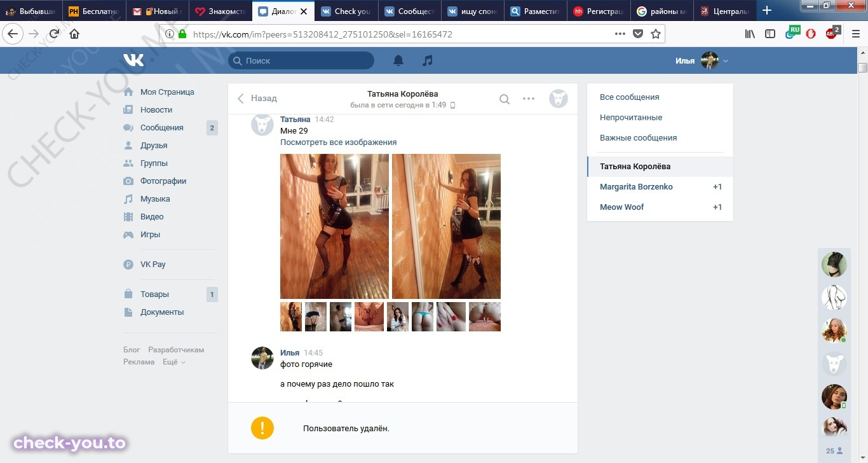The height and width of the screenshot is (463, 868).
Task: Open Видео in left menu
Action: point(152,217)
